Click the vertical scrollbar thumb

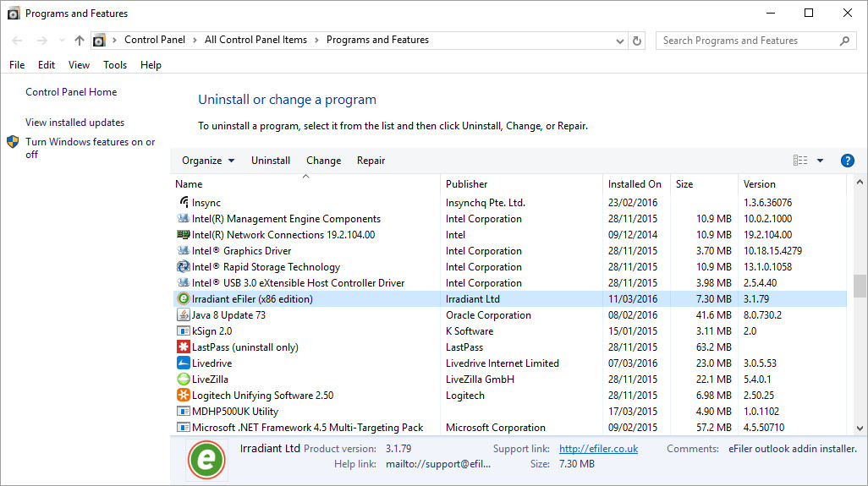860,286
